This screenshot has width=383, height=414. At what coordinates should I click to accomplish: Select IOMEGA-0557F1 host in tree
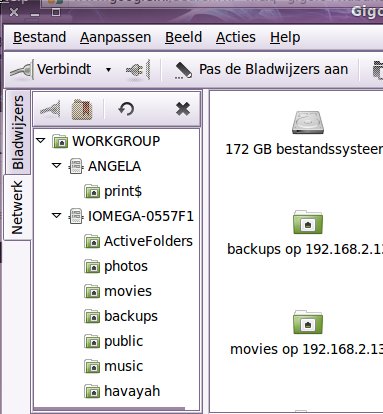pos(141,216)
